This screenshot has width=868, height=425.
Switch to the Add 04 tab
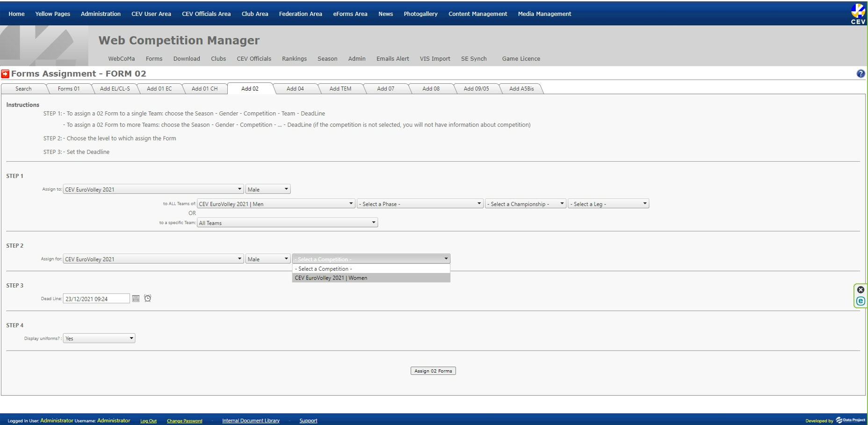[295, 89]
